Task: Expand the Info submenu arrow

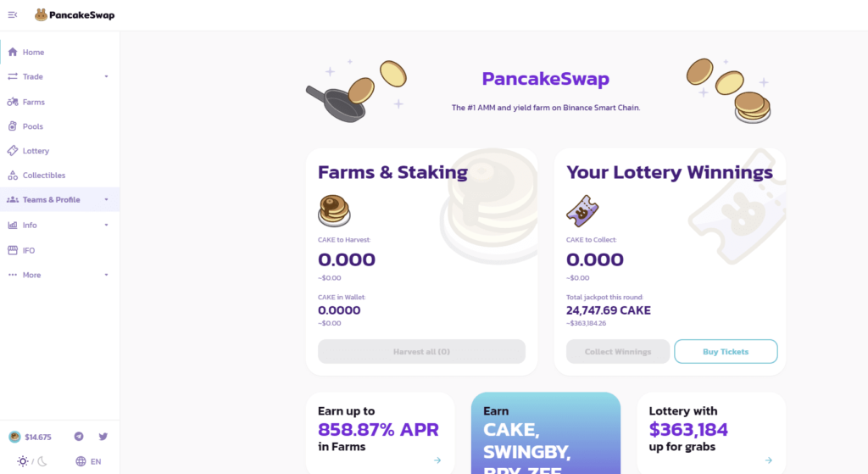Action: click(106, 226)
